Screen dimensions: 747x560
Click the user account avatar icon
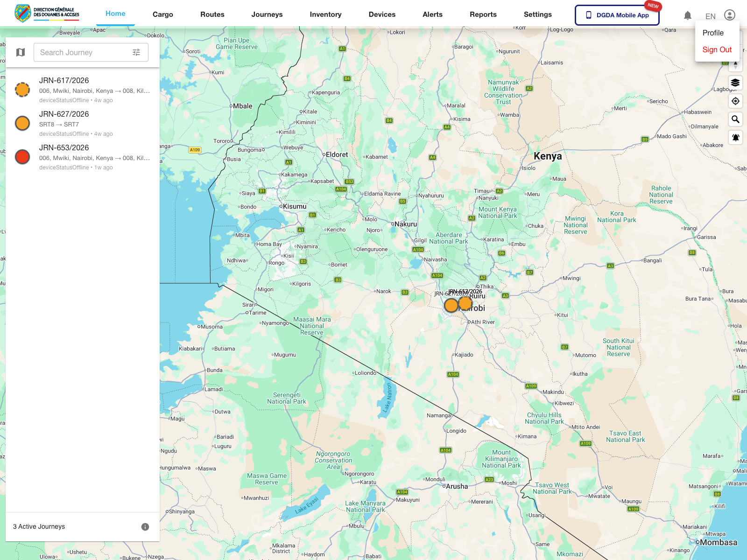tap(729, 15)
